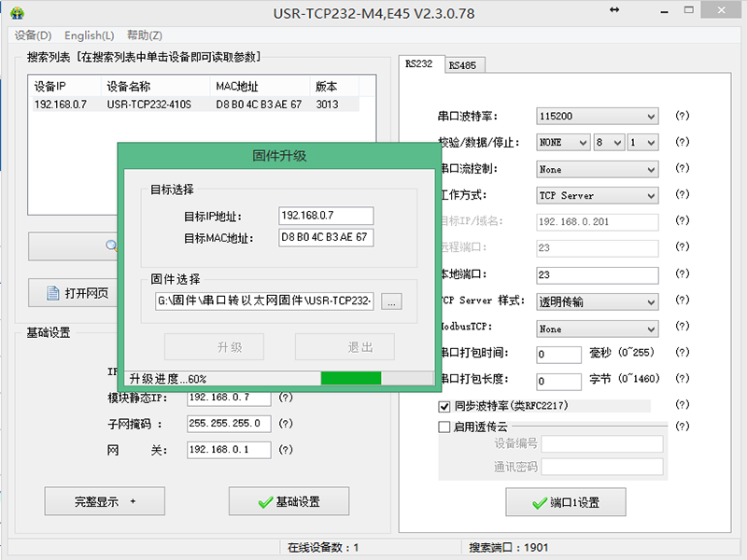This screenshot has width=747, height=560.
Task: Click the green firmware upgrade progress bar
Action: [351, 378]
